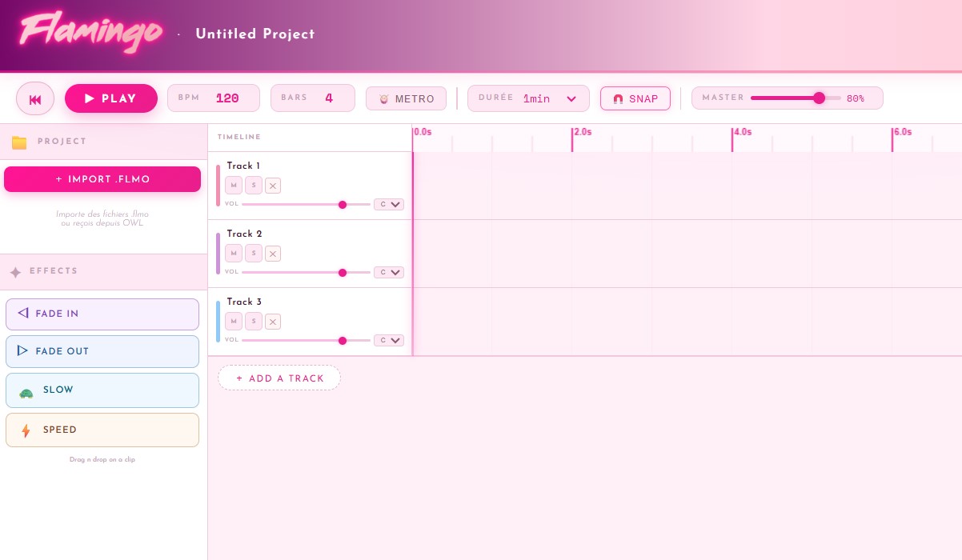Click the rewind to start icon
Screen dimensions: 962x560
click(x=35, y=98)
